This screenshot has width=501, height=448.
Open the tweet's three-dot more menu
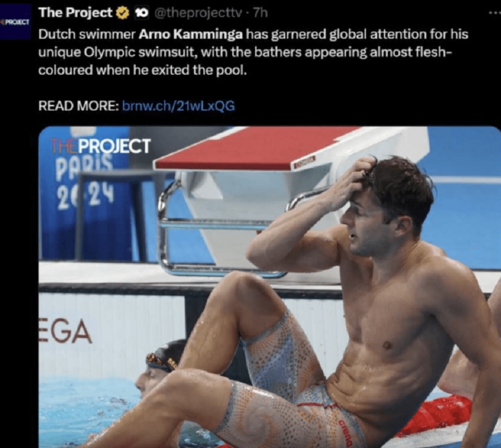[x=495, y=13]
